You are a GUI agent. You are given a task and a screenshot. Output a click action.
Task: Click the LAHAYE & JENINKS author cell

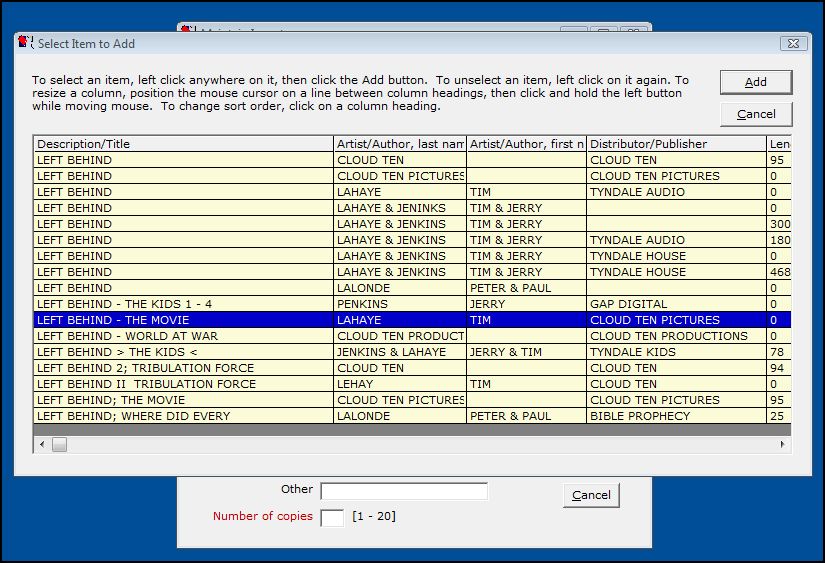400,208
